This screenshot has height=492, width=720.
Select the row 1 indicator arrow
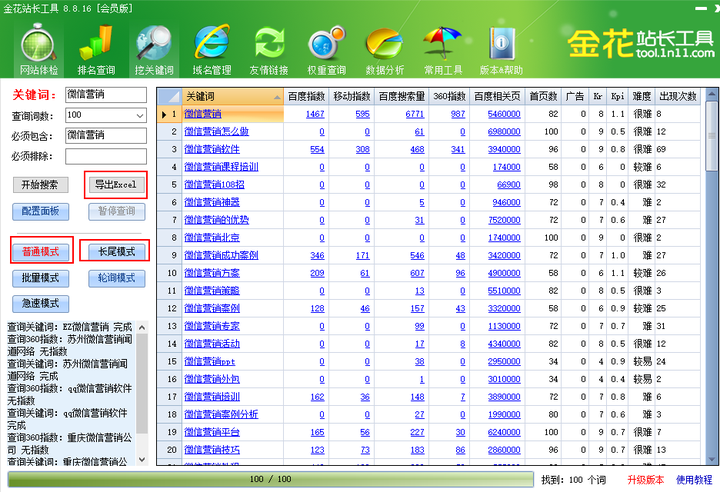pos(164,114)
